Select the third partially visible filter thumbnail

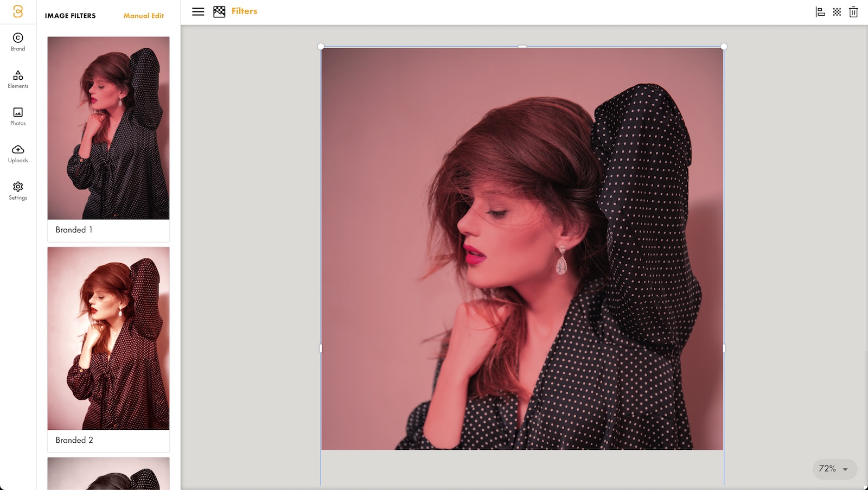(108, 473)
